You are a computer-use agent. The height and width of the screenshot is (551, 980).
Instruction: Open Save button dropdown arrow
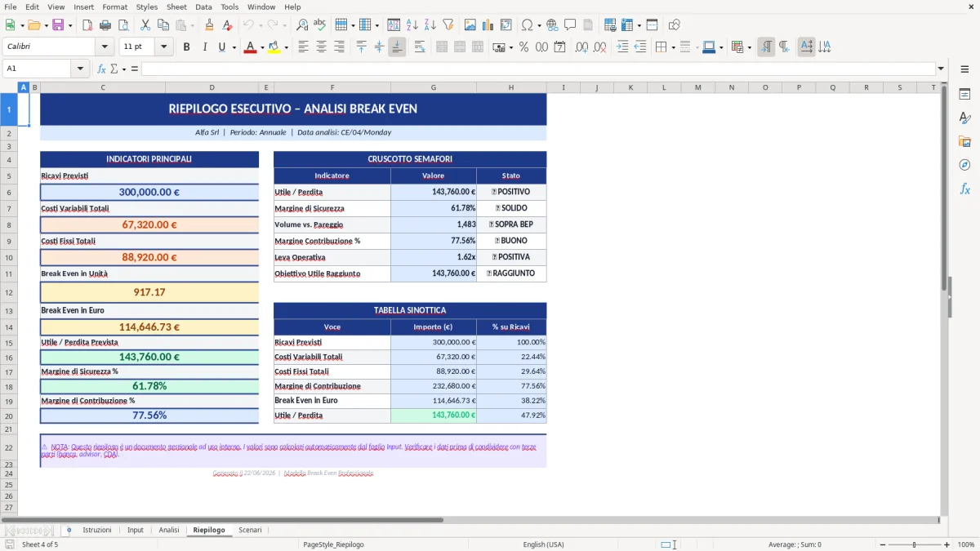tap(70, 25)
